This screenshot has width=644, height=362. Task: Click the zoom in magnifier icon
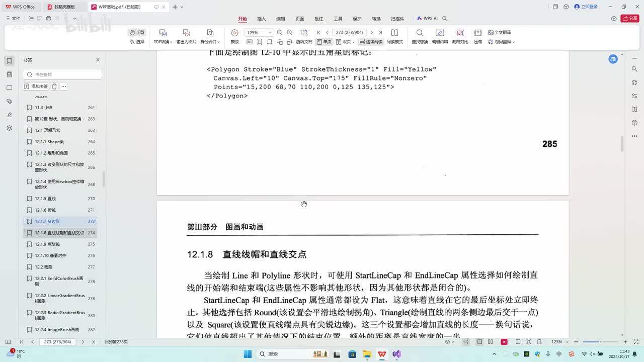click(289, 33)
